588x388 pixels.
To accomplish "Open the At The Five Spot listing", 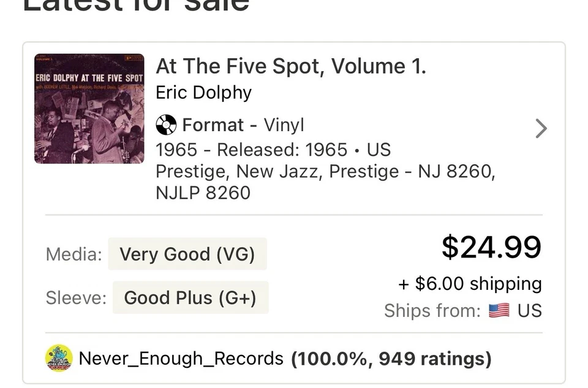I will [291, 66].
